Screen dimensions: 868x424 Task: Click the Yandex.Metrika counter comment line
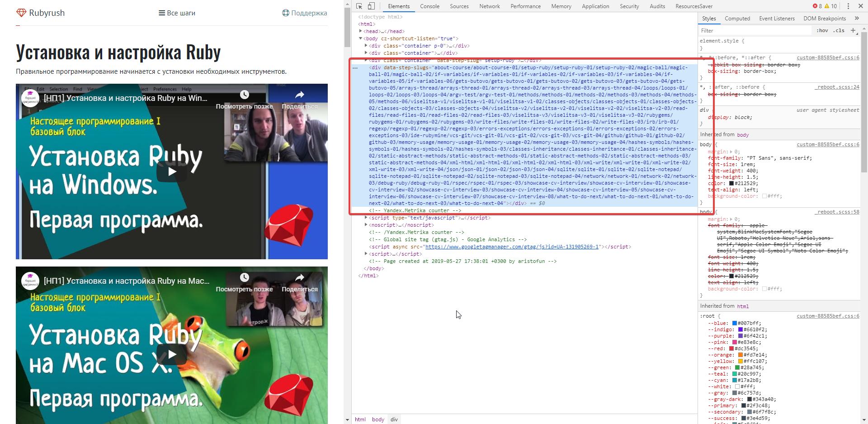tap(415, 210)
